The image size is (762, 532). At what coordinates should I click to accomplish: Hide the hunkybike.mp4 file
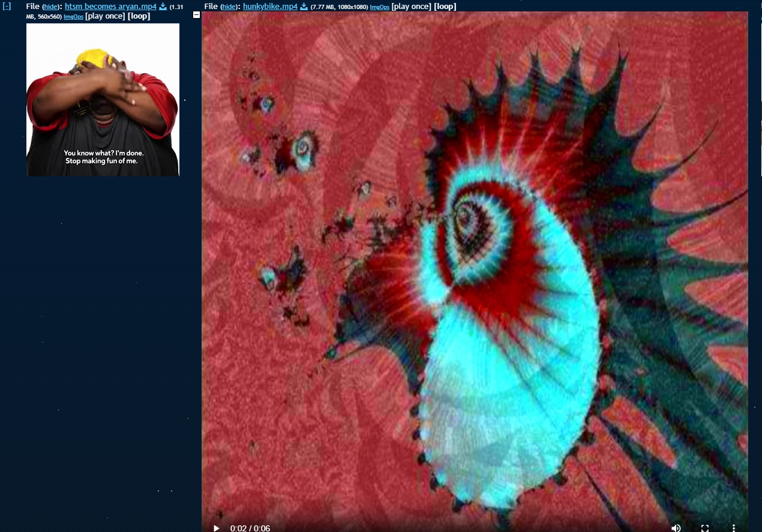229,7
